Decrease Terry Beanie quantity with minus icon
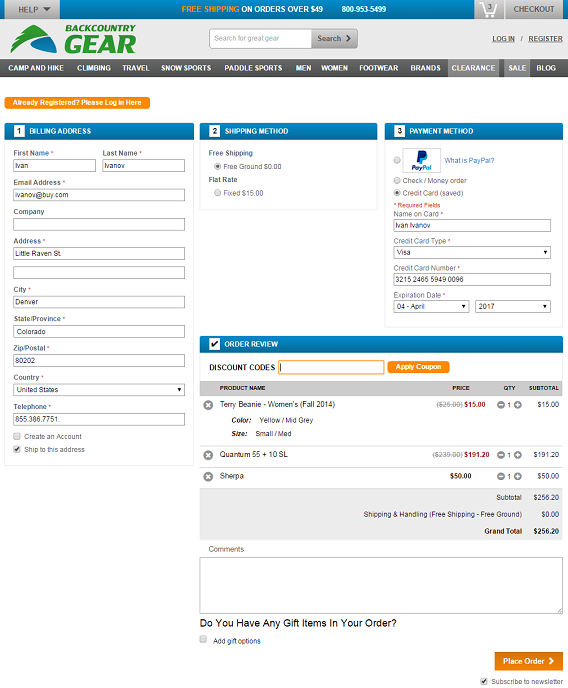 click(x=500, y=405)
